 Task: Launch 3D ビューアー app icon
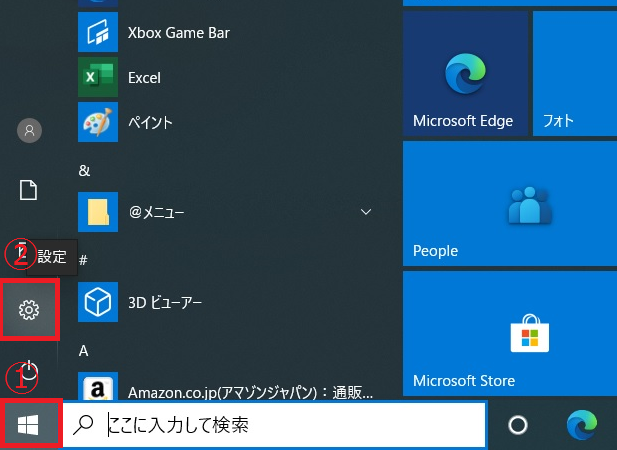click(x=98, y=302)
